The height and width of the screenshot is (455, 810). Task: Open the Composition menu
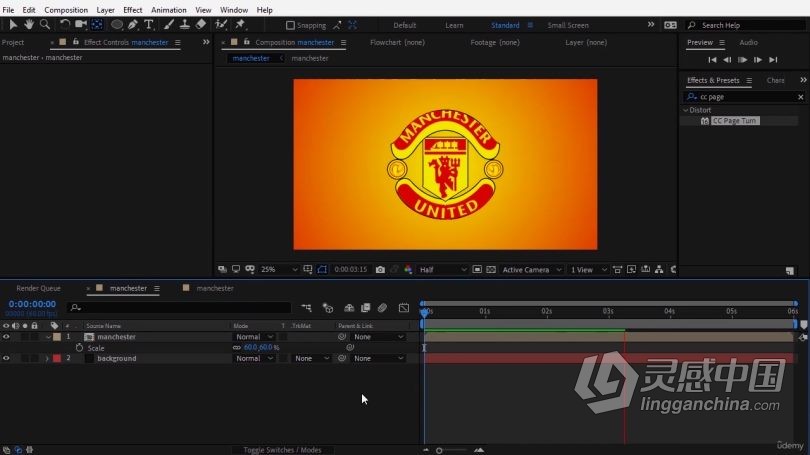click(66, 10)
